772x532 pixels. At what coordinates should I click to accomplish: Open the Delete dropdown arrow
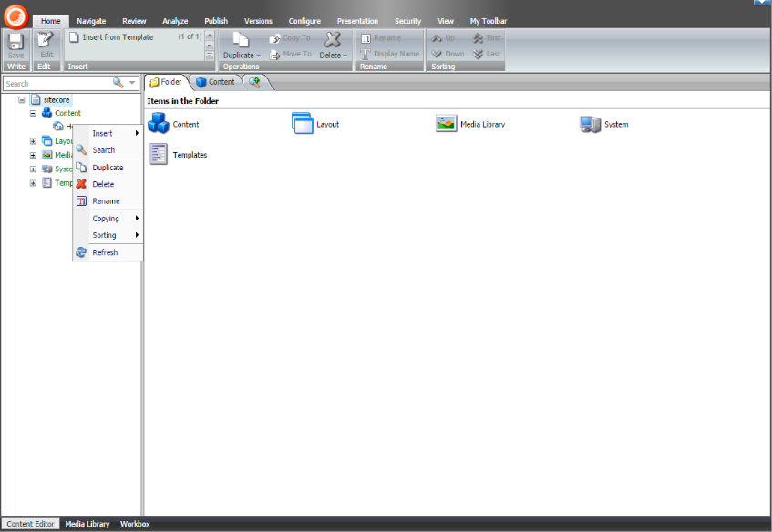(345, 56)
